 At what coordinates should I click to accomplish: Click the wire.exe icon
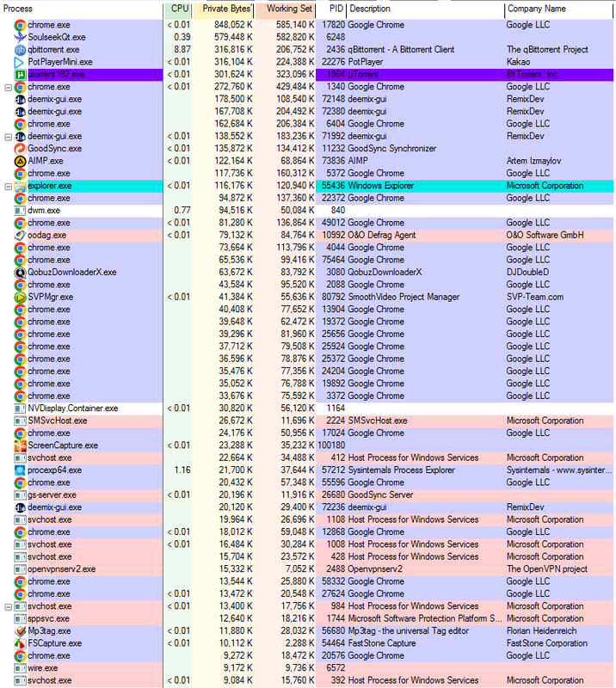coord(20,668)
